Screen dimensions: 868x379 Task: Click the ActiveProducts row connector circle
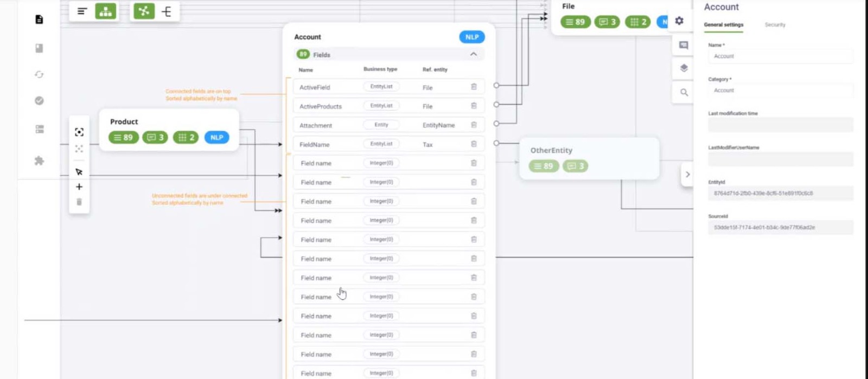[x=496, y=105]
